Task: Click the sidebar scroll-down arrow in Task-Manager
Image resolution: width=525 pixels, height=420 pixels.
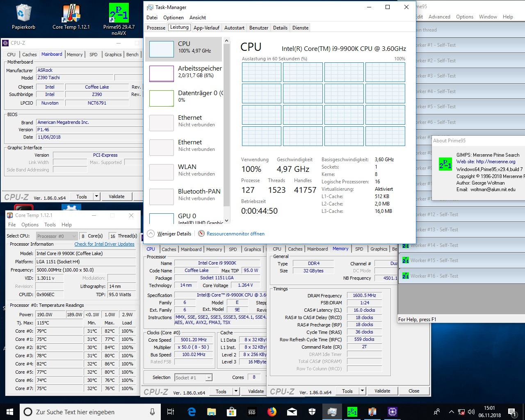Action: 226,220
